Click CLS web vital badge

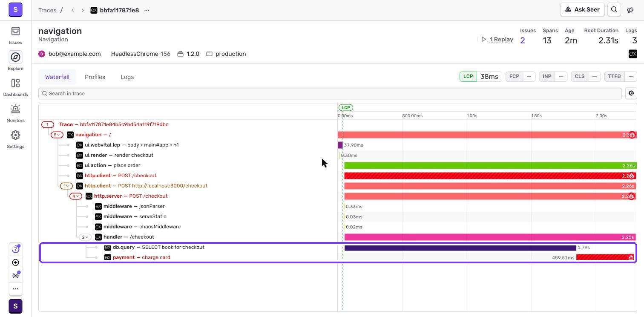586,76
